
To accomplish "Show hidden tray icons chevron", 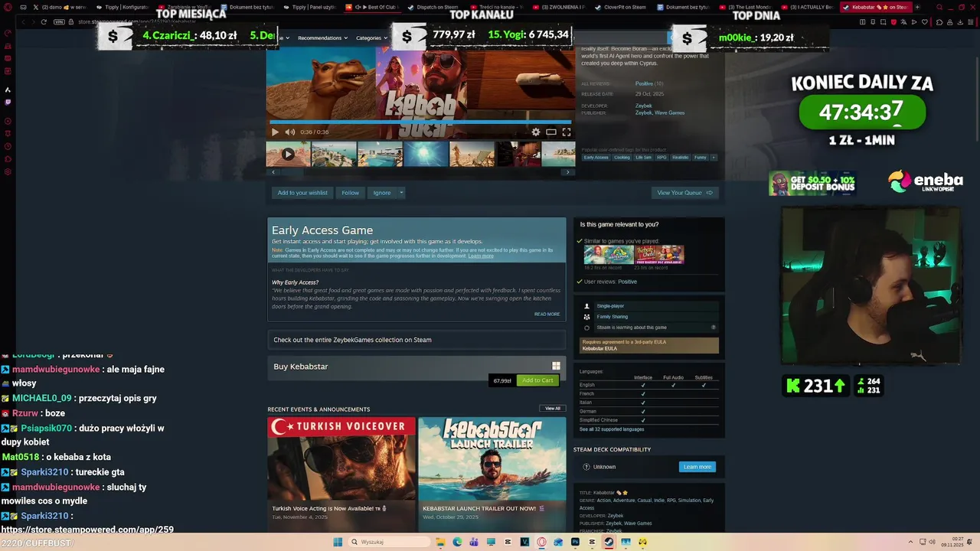I will point(911,542).
